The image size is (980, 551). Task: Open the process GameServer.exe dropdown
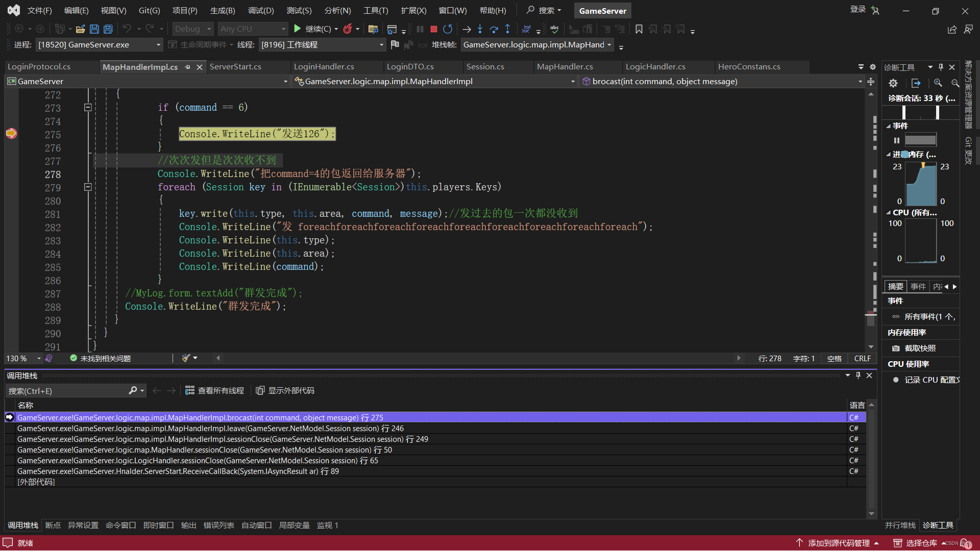click(158, 45)
